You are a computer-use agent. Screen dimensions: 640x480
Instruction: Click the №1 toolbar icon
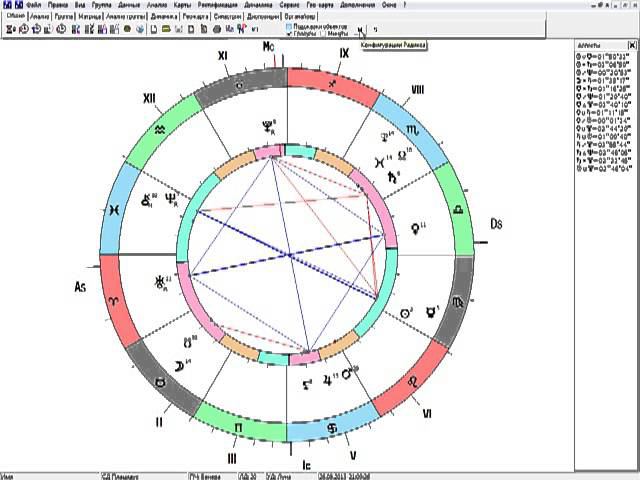[x=255, y=29]
